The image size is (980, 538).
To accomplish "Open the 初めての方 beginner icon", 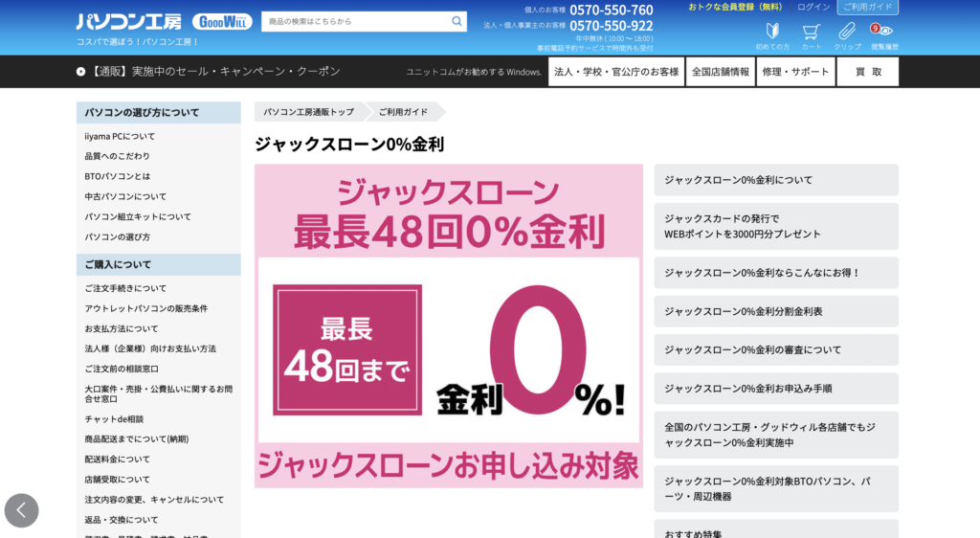I will point(772,36).
